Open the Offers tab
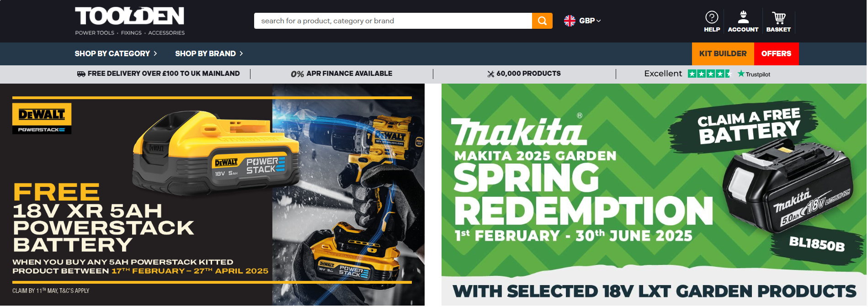The height and width of the screenshot is (307, 868). tap(776, 54)
